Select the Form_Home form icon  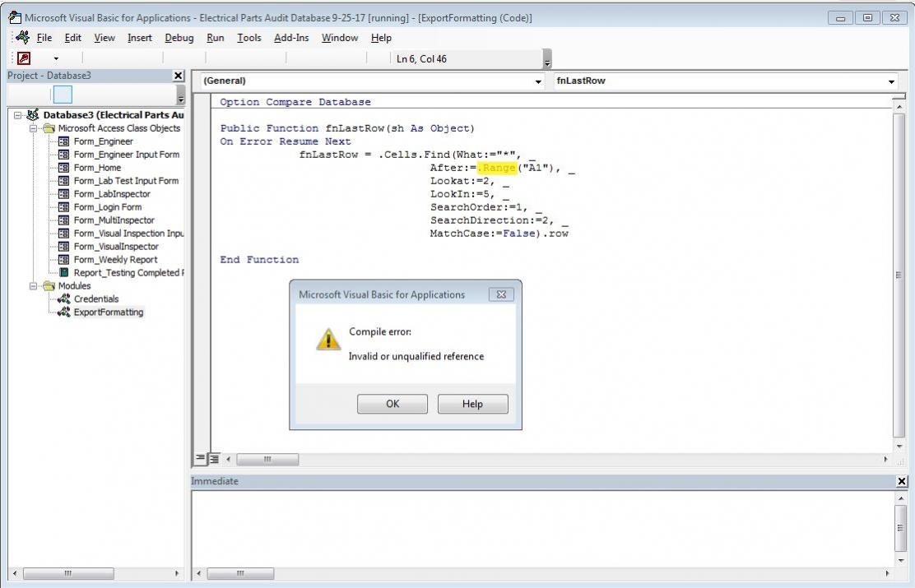pos(64,168)
